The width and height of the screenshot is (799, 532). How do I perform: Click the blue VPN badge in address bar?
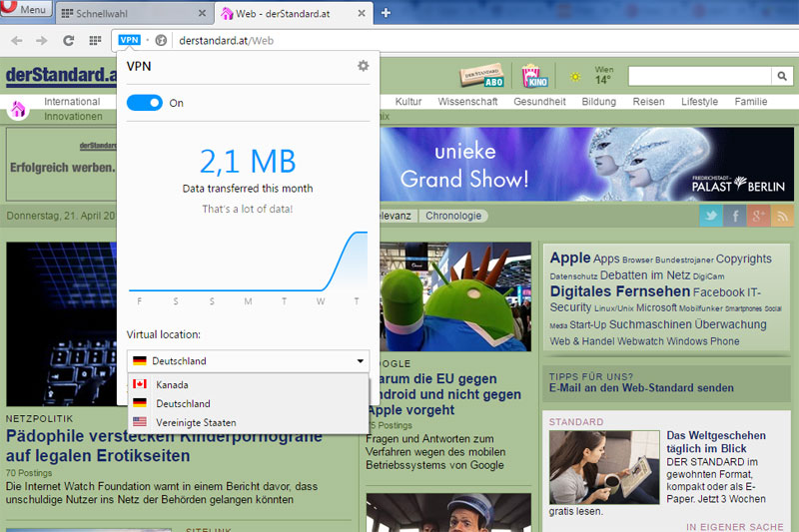129,40
